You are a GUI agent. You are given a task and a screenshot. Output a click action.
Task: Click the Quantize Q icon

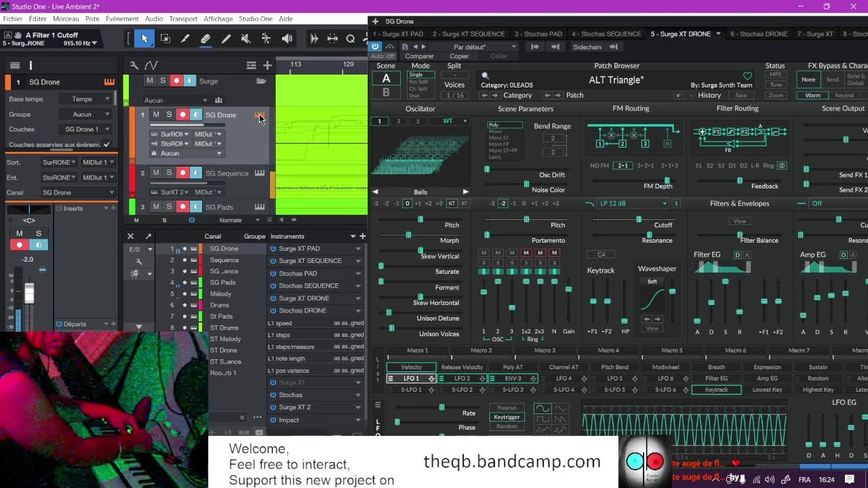pos(351,39)
